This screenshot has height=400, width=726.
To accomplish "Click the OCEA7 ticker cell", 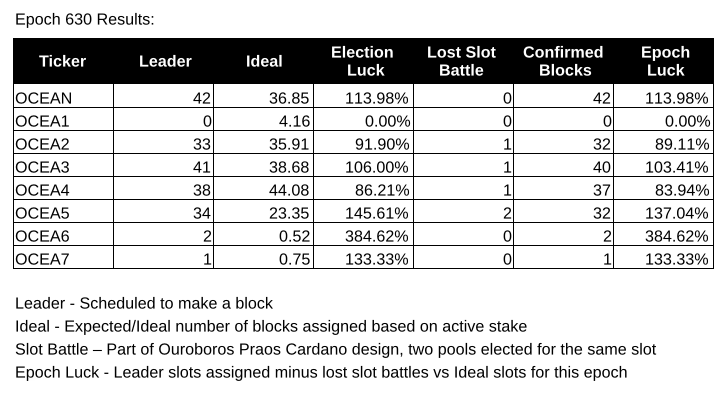I will [63, 257].
